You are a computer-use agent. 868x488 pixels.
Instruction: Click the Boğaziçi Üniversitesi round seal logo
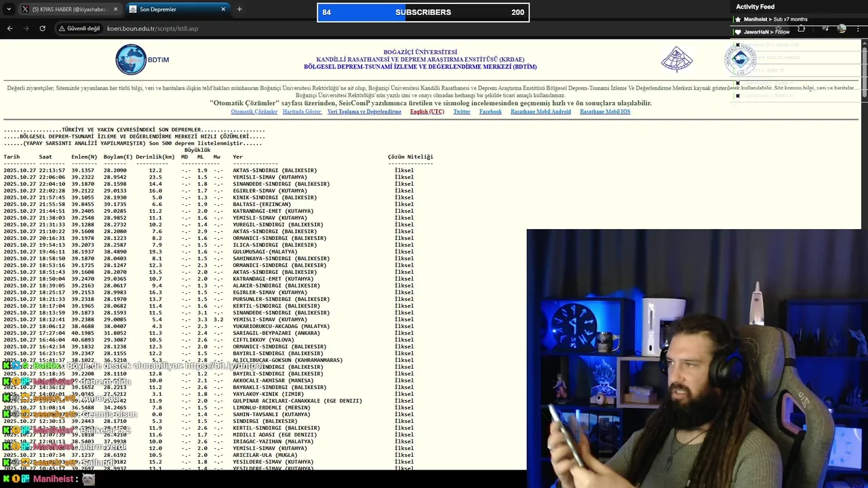[740, 60]
